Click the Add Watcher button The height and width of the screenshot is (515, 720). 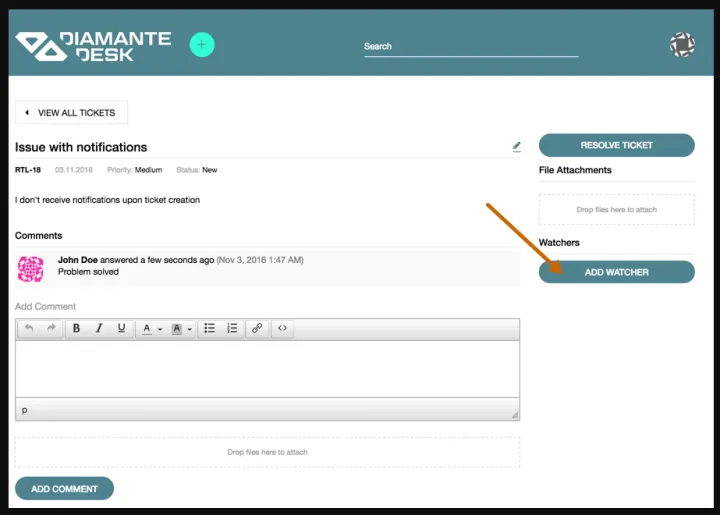point(616,272)
